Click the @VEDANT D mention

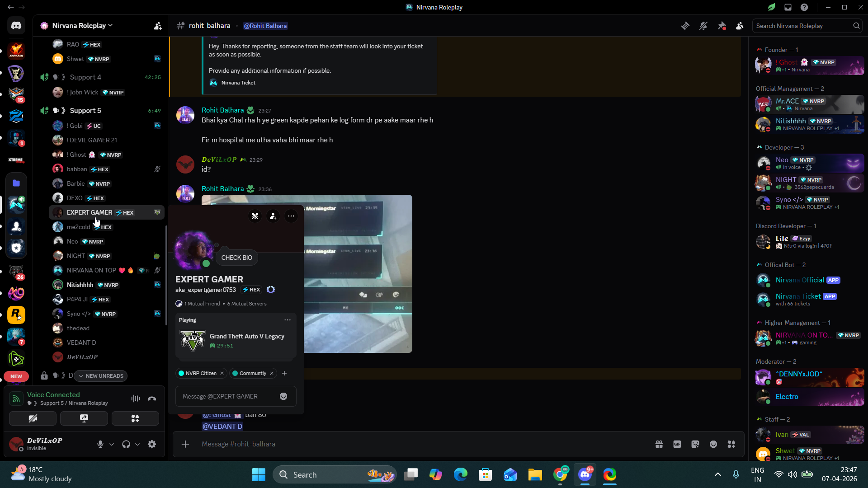[x=222, y=426]
